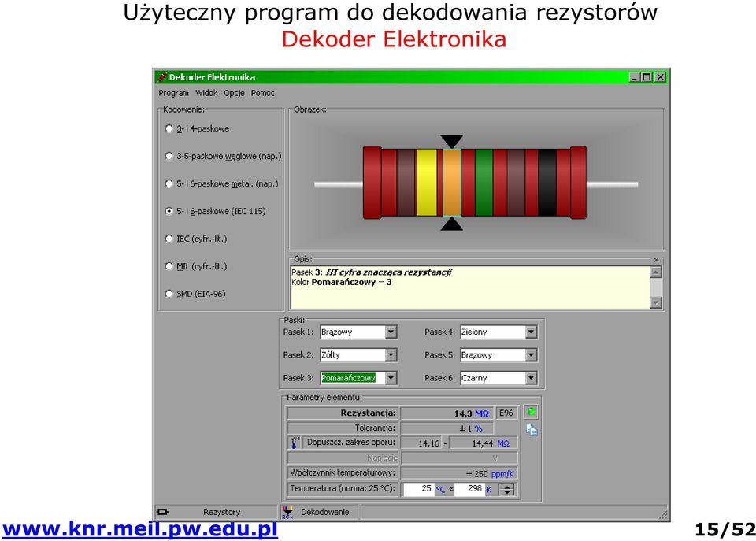Click the black band on the resistor
Screen dimensions: 756x541
click(x=547, y=182)
